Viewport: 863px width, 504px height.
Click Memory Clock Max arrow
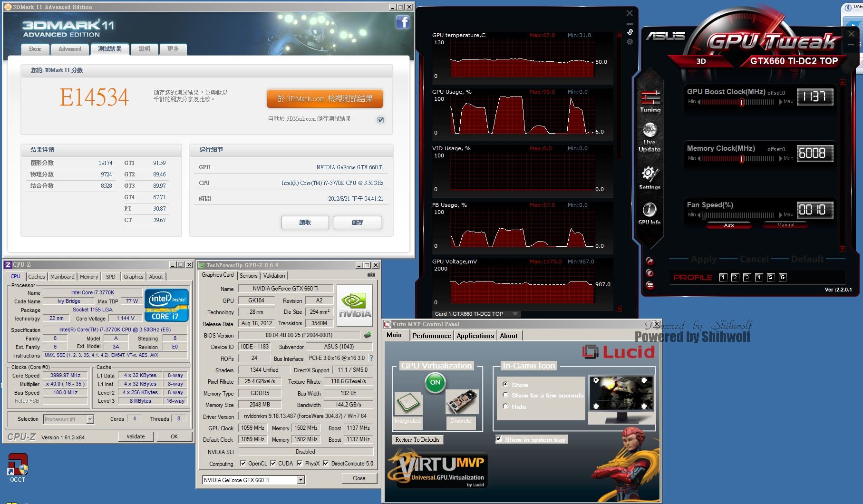781,158
